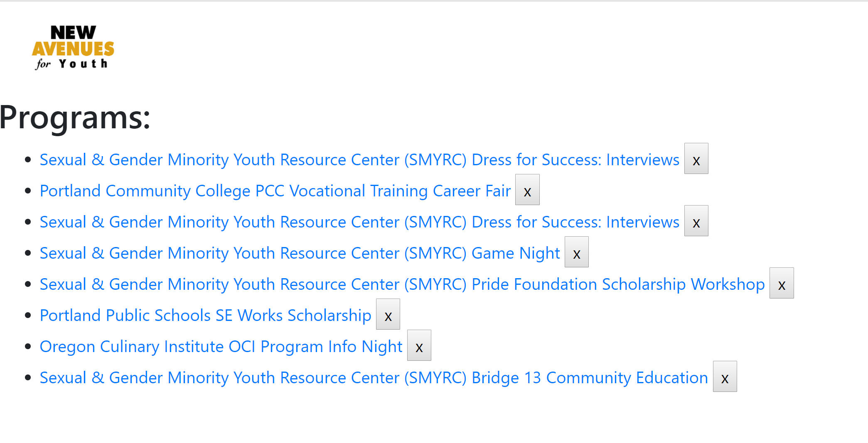Click the Programs: heading
Image resolution: width=868 pixels, height=443 pixels.
click(75, 117)
